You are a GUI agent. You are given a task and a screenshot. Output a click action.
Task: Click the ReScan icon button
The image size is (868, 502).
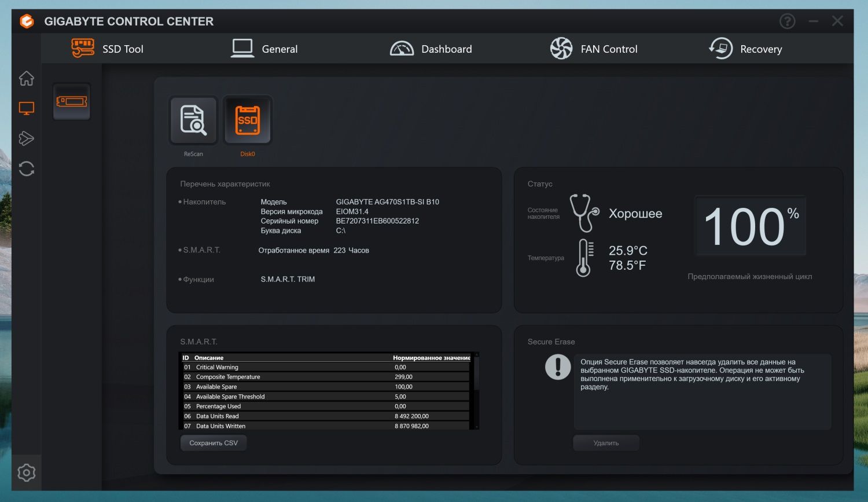tap(193, 120)
